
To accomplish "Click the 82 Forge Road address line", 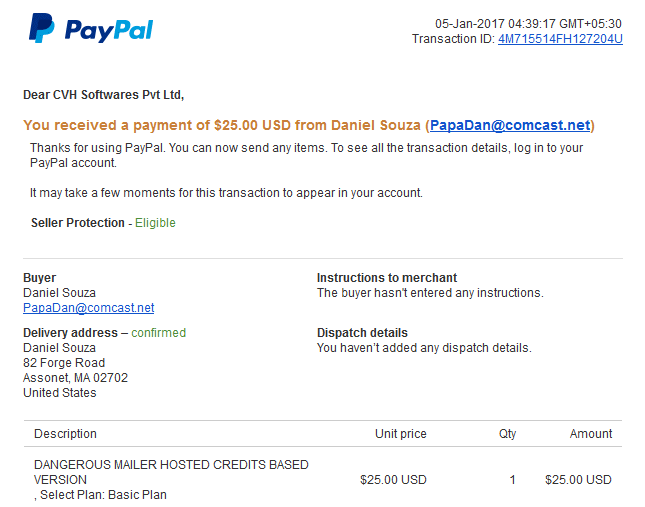I will [64, 363].
